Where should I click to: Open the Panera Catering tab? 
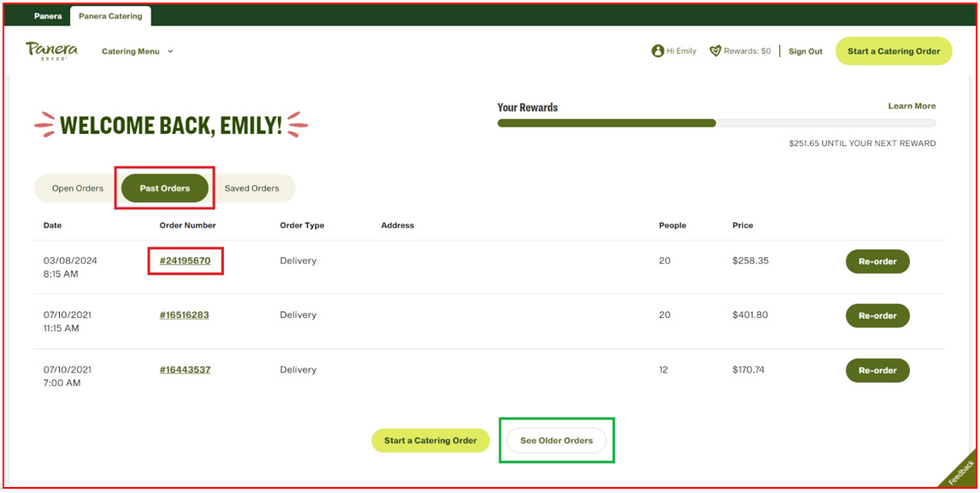(x=109, y=15)
